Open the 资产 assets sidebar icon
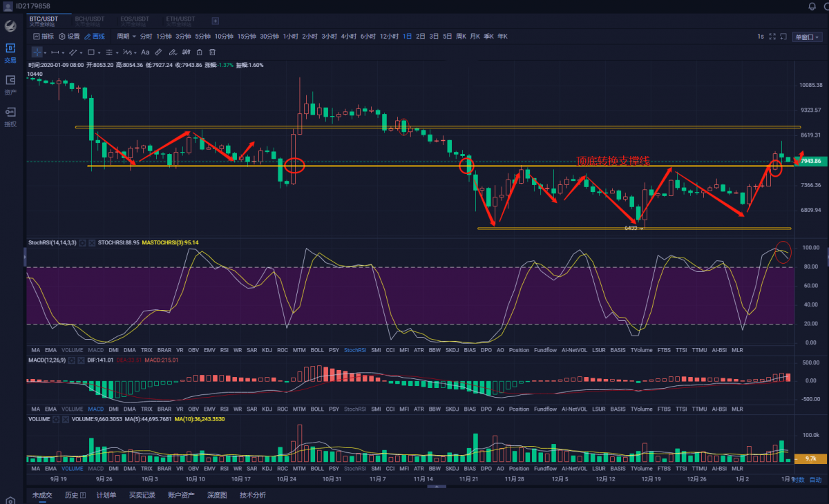The height and width of the screenshot is (504, 829). point(10,84)
